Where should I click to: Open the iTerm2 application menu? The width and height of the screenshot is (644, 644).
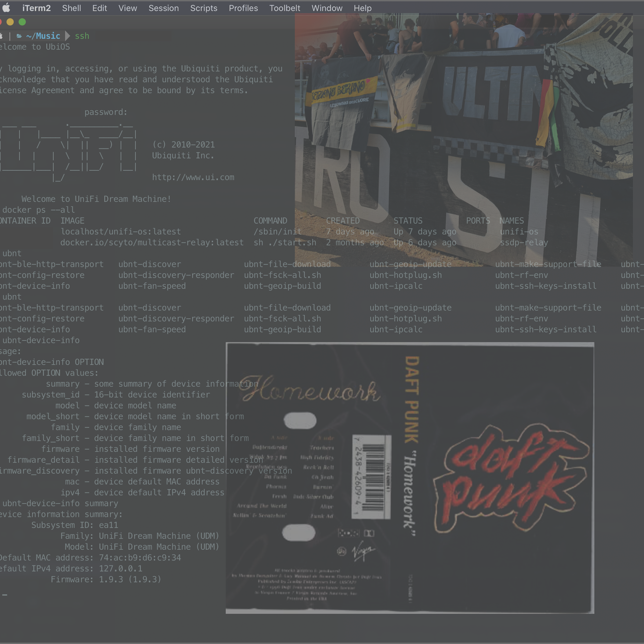click(36, 8)
